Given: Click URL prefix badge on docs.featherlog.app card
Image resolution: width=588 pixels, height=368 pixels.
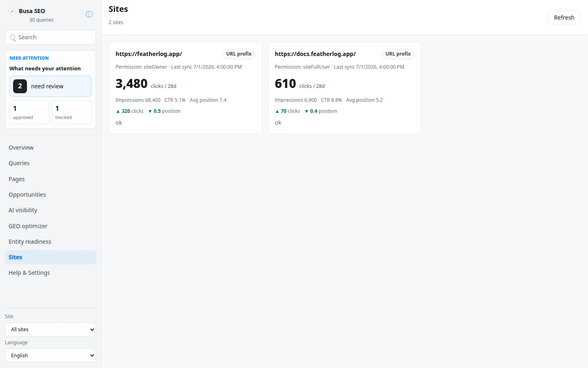Looking at the screenshot, I should 398,54.
